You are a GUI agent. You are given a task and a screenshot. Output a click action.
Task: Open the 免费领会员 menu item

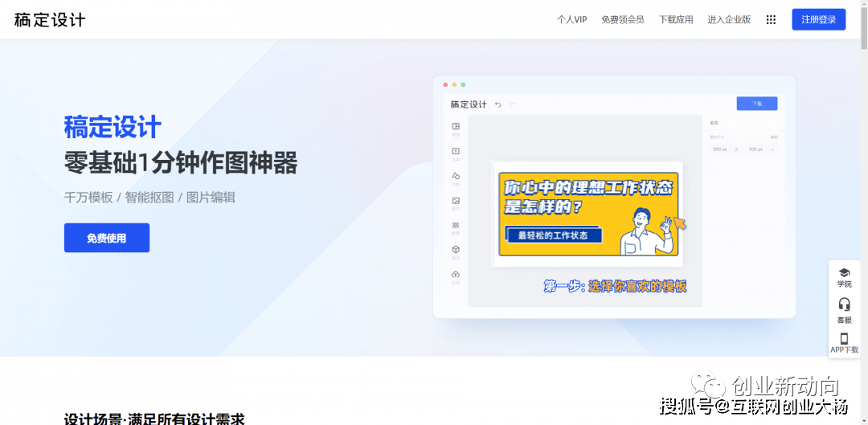point(623,20)
